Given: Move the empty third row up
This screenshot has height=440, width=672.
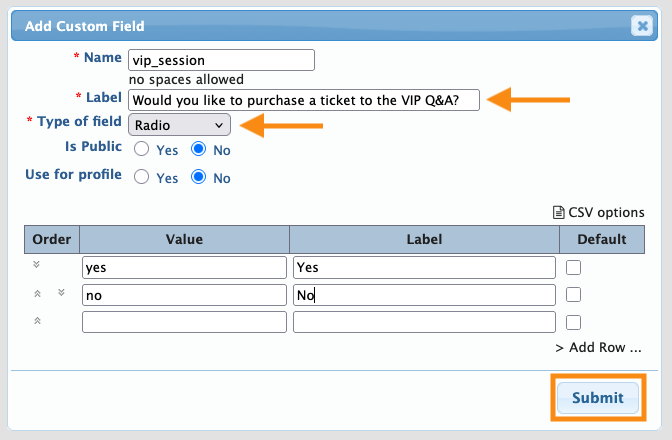Looking at the screenshot, I should (38, 321).
